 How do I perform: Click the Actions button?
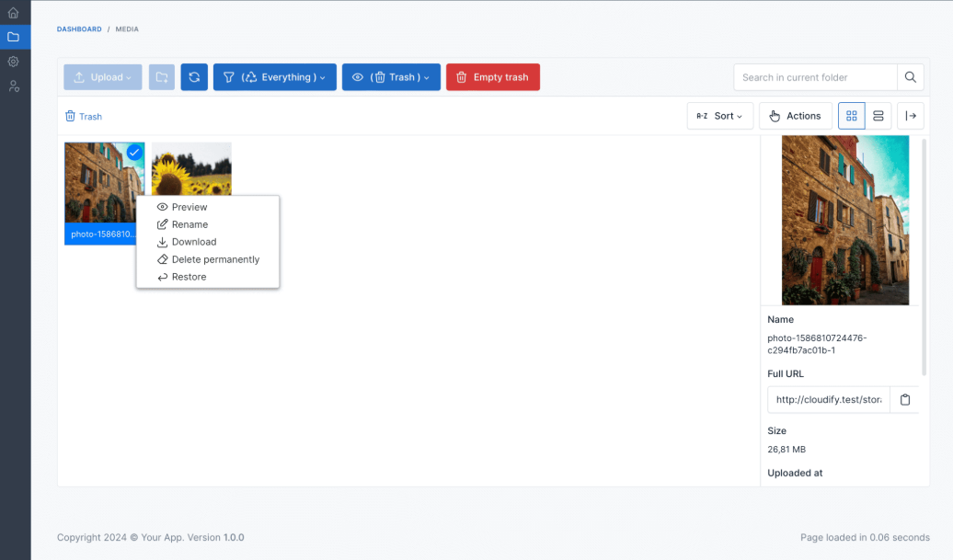tap(796, 116)
